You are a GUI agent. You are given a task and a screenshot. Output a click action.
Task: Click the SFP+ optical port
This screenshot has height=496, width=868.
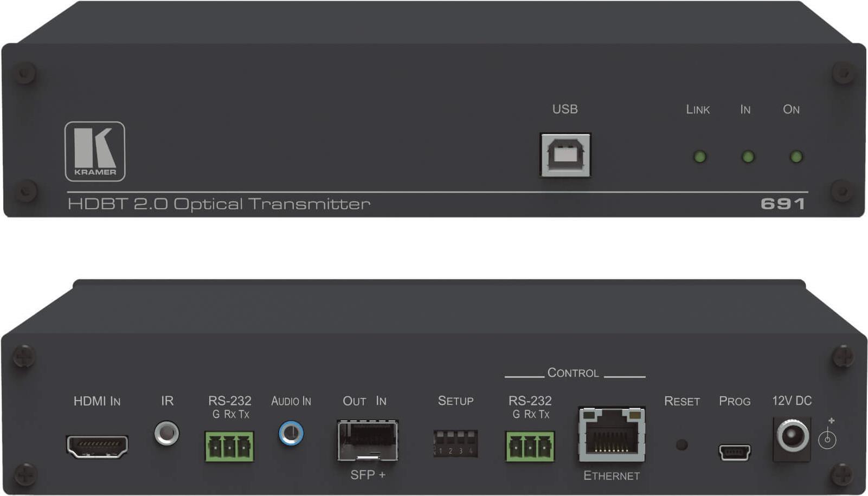368,441
